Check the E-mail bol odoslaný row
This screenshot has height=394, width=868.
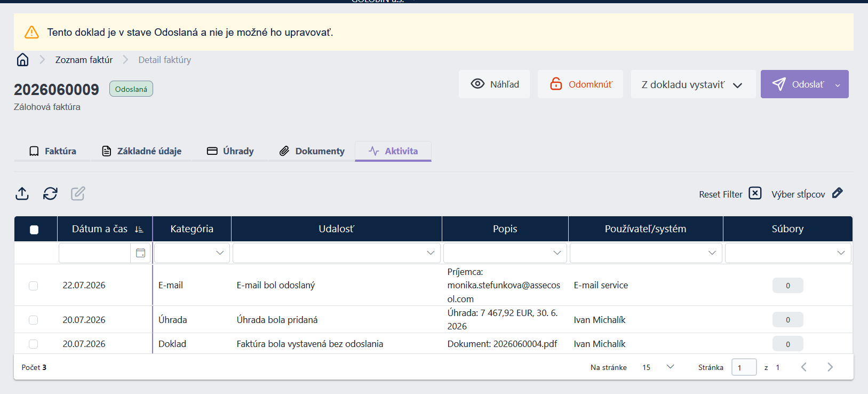point(33,286)
